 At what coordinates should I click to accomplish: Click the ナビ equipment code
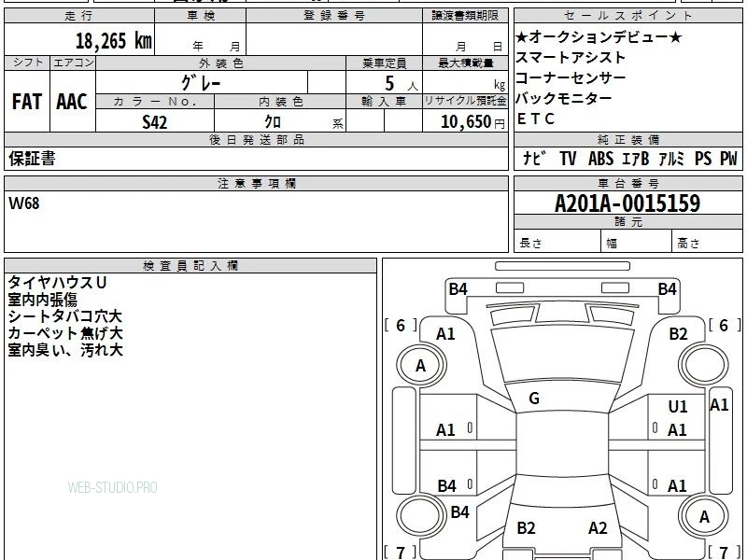pyautogui.click(x=535, y=159)
